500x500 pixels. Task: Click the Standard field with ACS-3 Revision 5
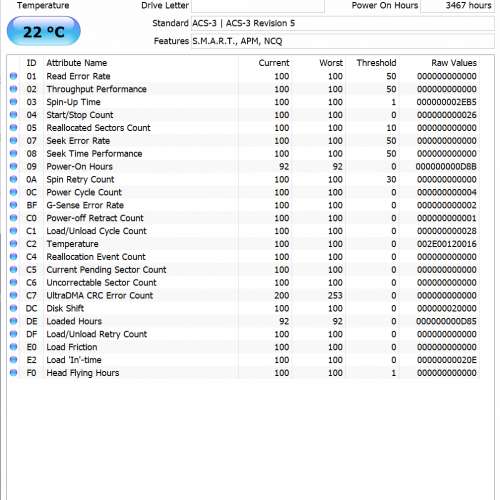coord(343,23)
